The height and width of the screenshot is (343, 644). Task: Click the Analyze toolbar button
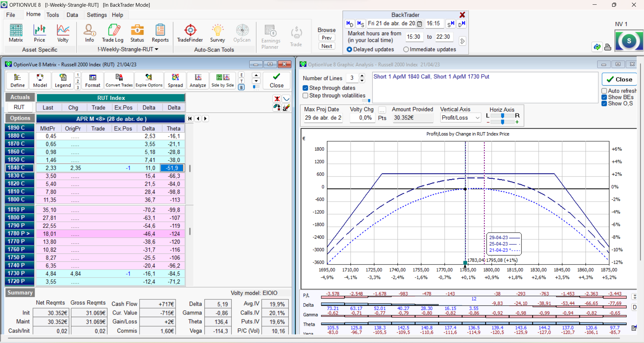pos(198,81)
